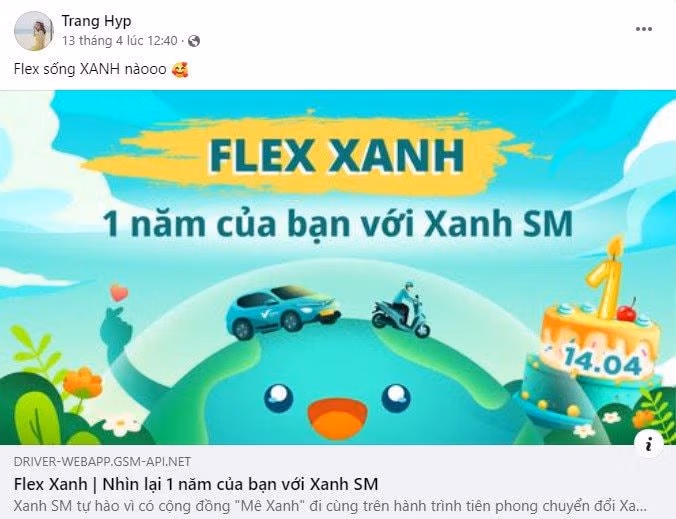Click the FLEX XANH banner heading
The image size is (676, 519).
pos(337,156)
